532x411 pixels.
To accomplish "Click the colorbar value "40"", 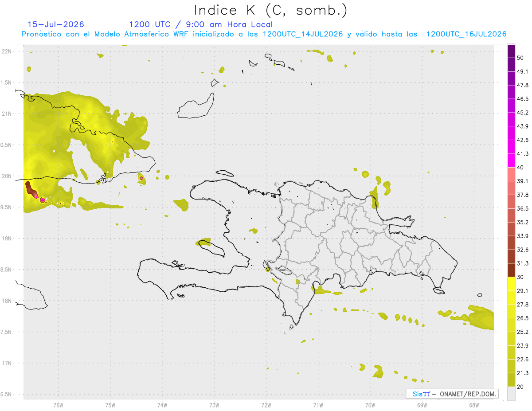I will (521, 168).
